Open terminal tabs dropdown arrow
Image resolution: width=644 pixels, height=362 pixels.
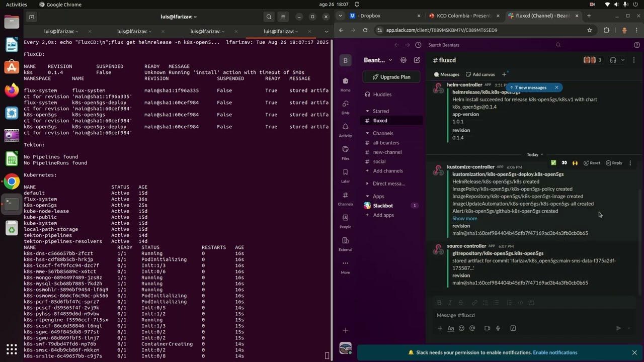327,31
